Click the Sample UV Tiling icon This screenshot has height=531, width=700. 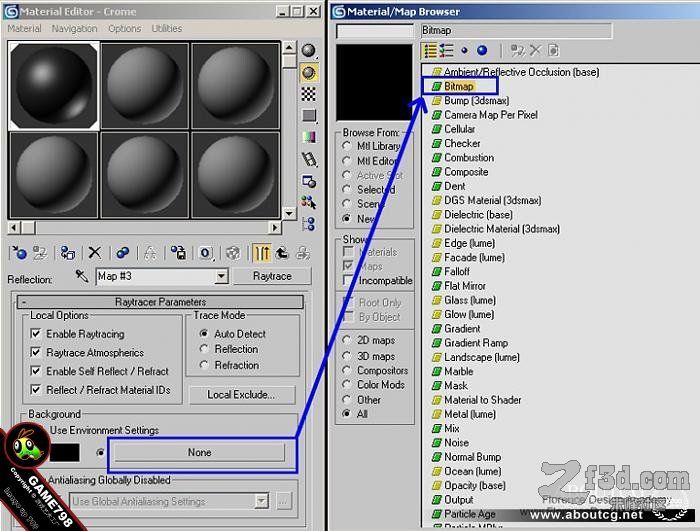[x=308, y=116]
